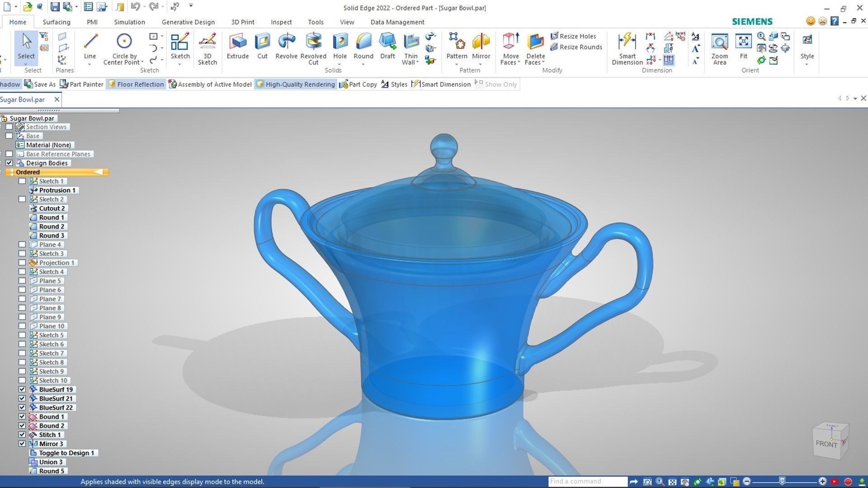This screenshot has height=488, width=868.
Task: Uncheck the BlueSurf 19 visibility checkbox
Action: tap(22, 389)
